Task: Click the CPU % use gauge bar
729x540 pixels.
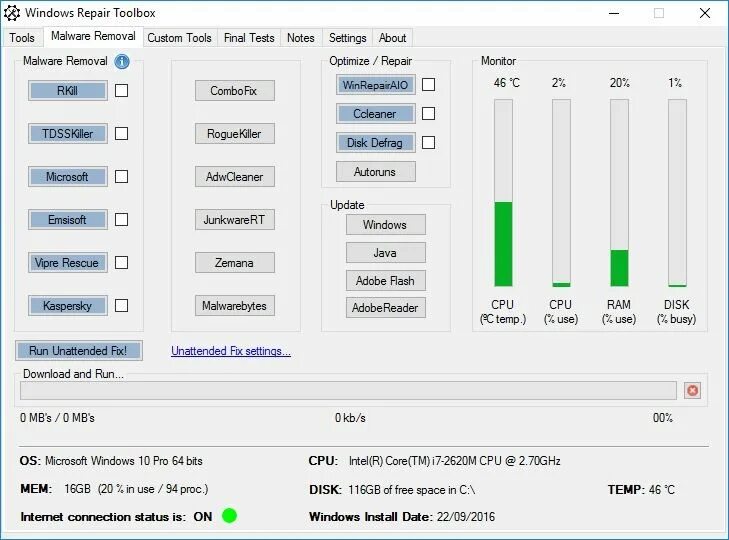Action: pos(561,193)
